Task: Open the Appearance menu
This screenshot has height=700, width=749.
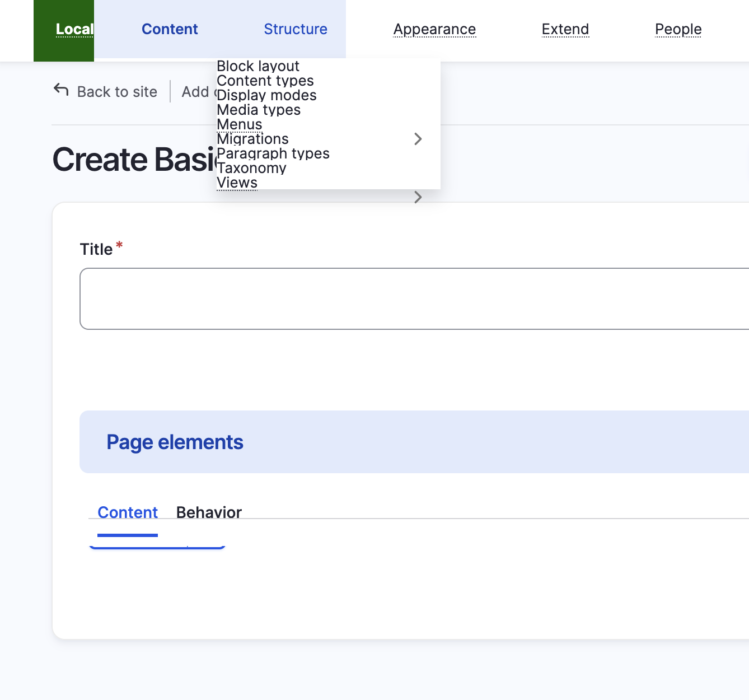Action: pos(434,29)
